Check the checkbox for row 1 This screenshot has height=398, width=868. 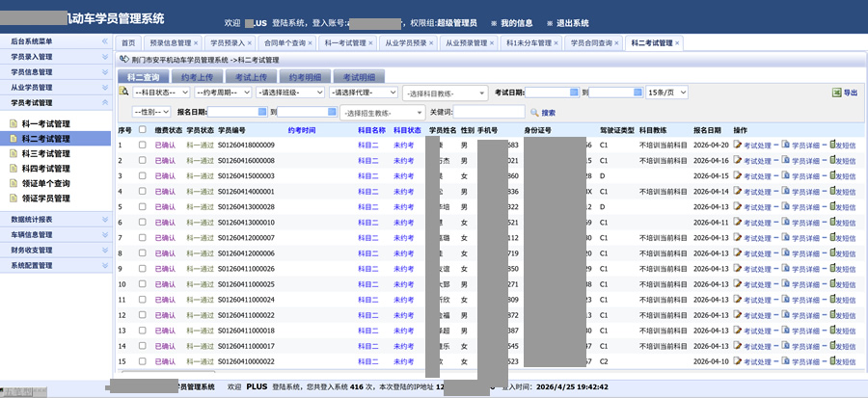coord(142,146)
